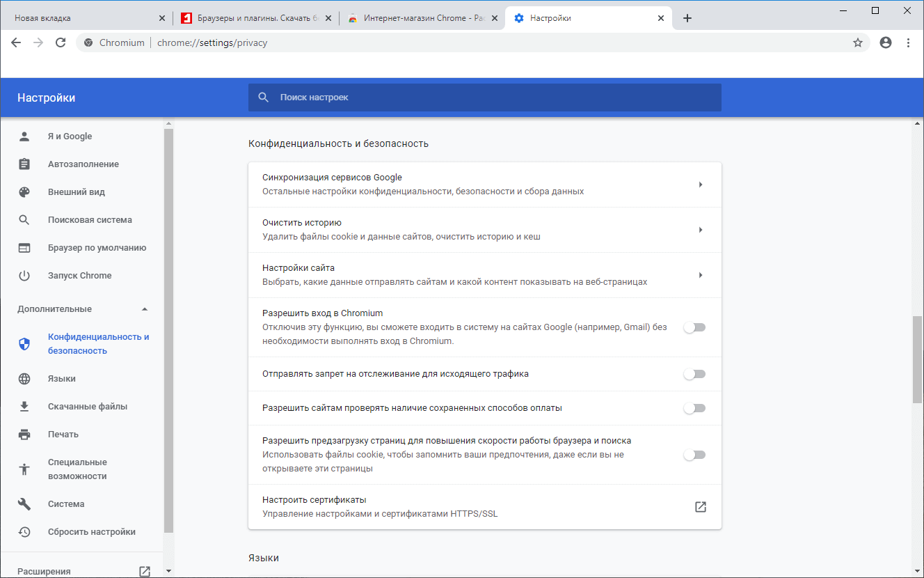Image resolution: width=924 pixels, height=578 pixels.
Task: Click the main page vertical scrollbar thumb
Action: tap(917, 359)
